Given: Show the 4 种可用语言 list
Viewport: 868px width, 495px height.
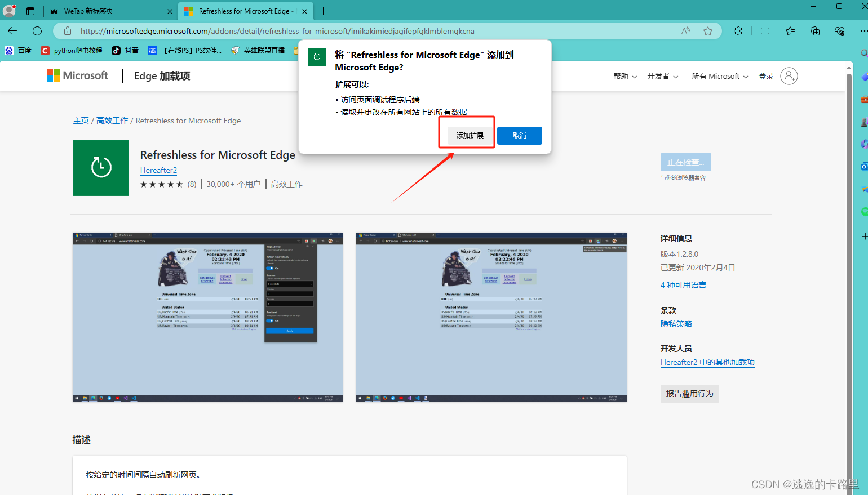Looking at the screenshot, I should tap(683, 285).
